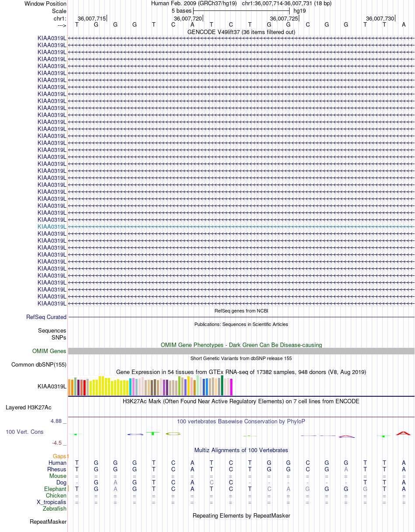
Task: Click the Window Position label
Action: (x=45, y=3)
